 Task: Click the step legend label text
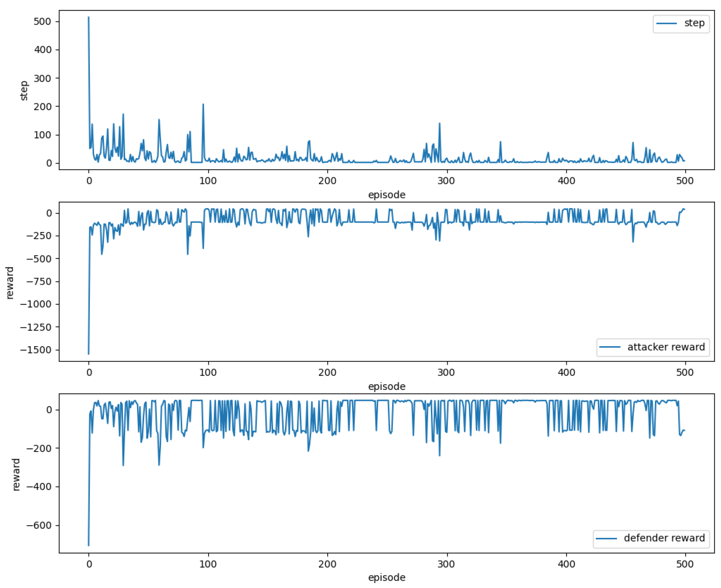tap(695, 23)
